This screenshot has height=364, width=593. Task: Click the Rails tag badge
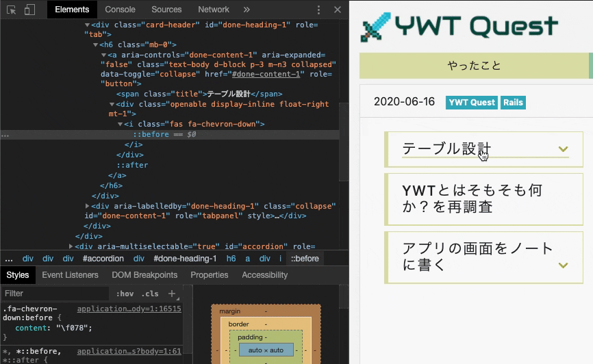tap(513, 103)
